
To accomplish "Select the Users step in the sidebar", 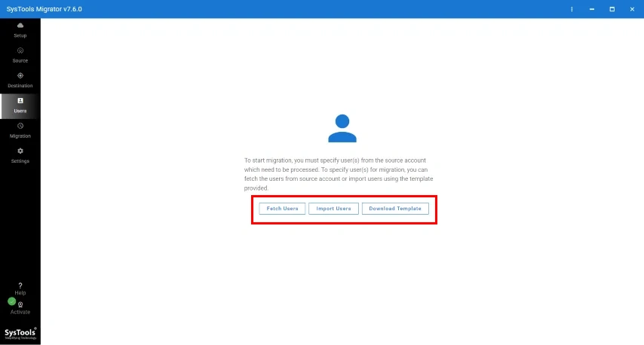I will (20, 106).
